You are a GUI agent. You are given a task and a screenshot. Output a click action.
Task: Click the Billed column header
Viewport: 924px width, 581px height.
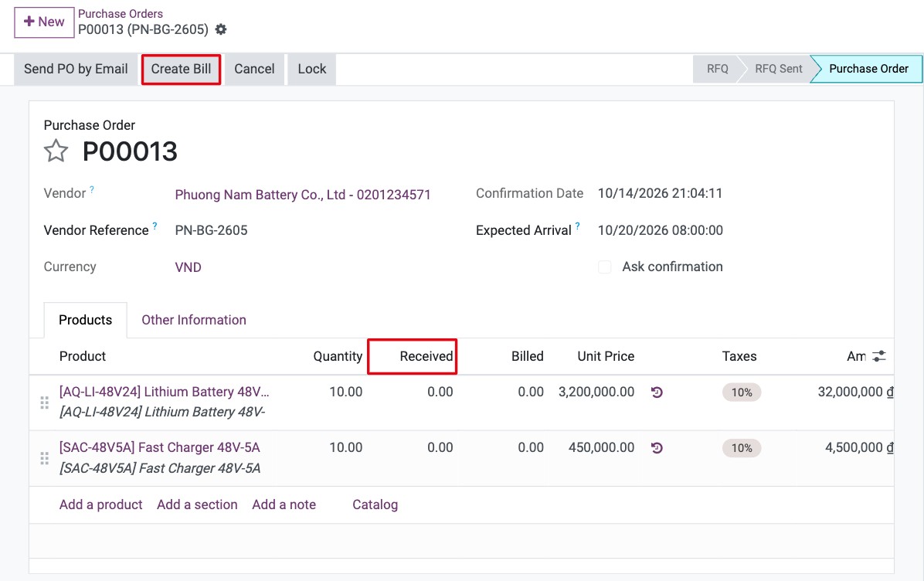(528, 356)
